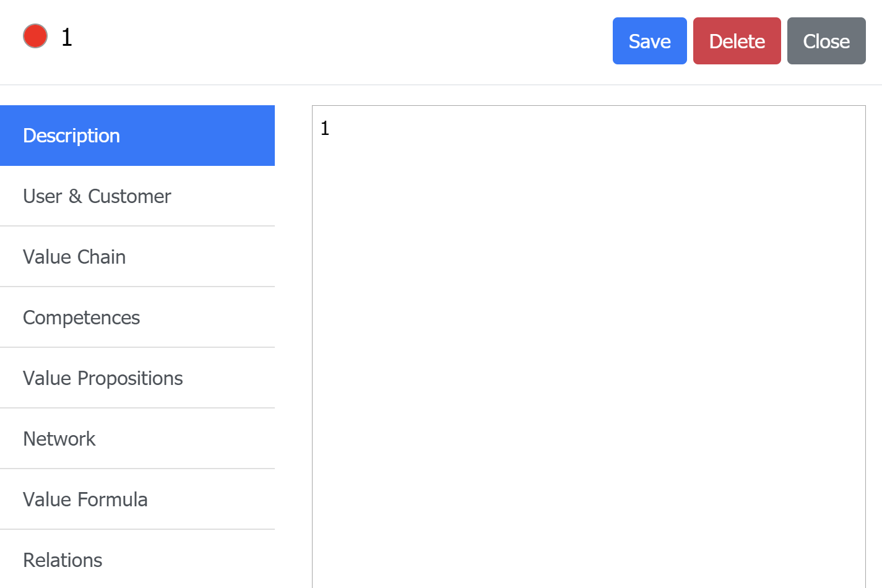Close the editing panel
The width and height of the screenshot is (882, 588).
coord(826,41)
